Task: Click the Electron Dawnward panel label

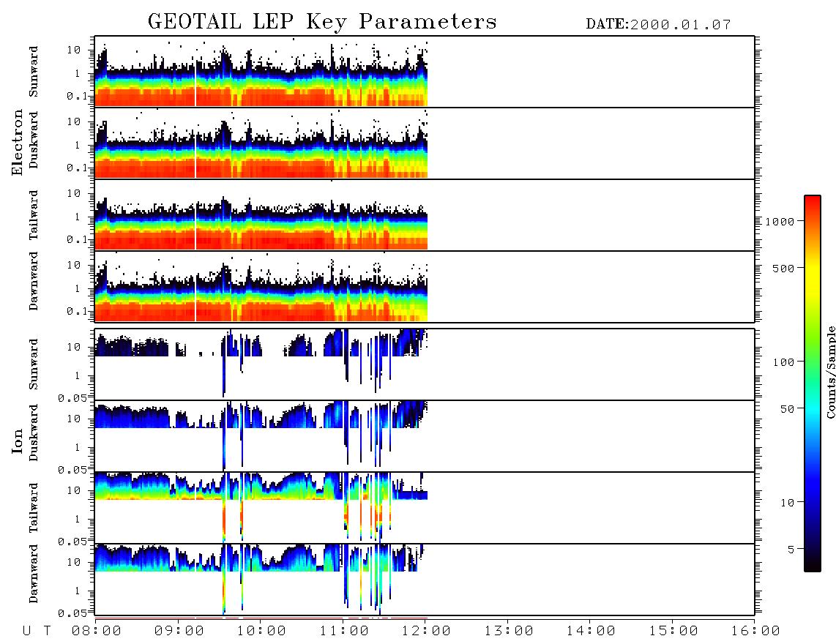Action: 34,281
